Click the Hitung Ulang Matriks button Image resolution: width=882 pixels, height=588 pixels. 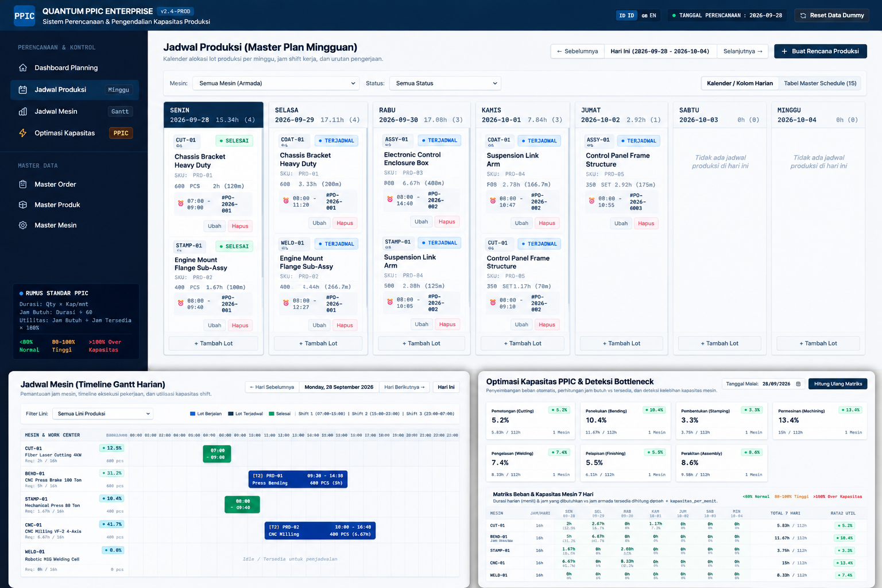click(838, 384)
